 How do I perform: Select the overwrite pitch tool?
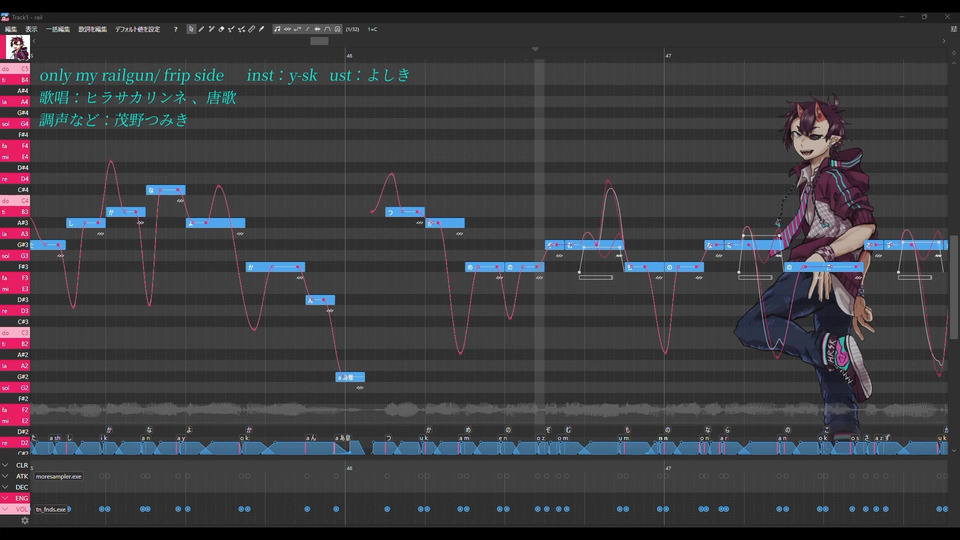241,29
